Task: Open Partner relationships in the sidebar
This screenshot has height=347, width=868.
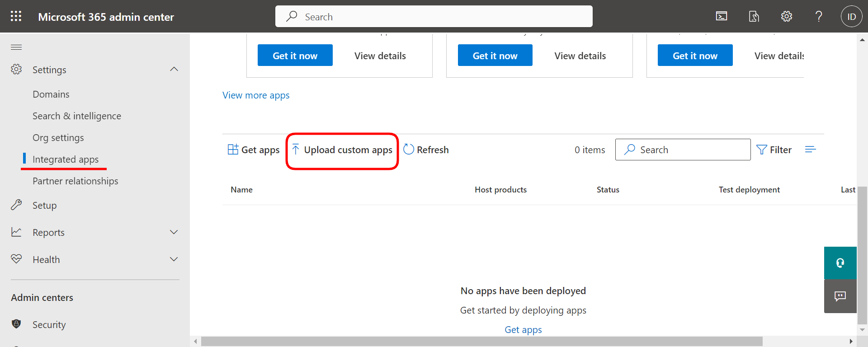Action: click(x=75, y=181)
